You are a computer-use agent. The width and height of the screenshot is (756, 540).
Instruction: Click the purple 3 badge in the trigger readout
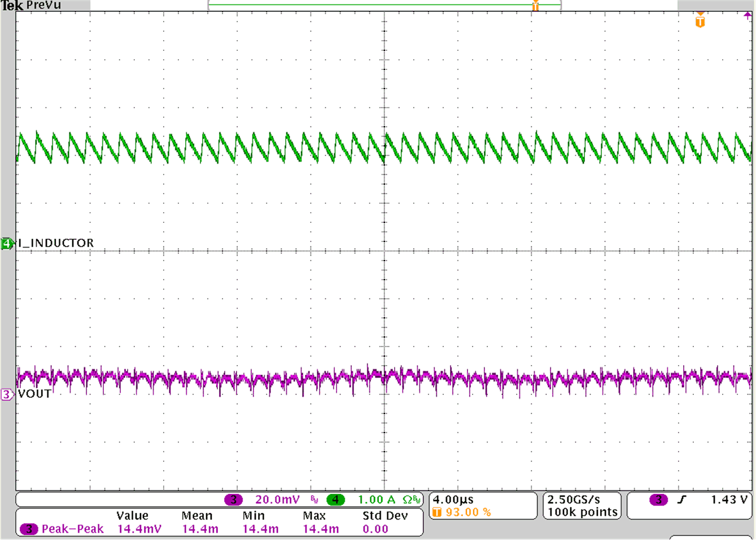pos(659,499)
